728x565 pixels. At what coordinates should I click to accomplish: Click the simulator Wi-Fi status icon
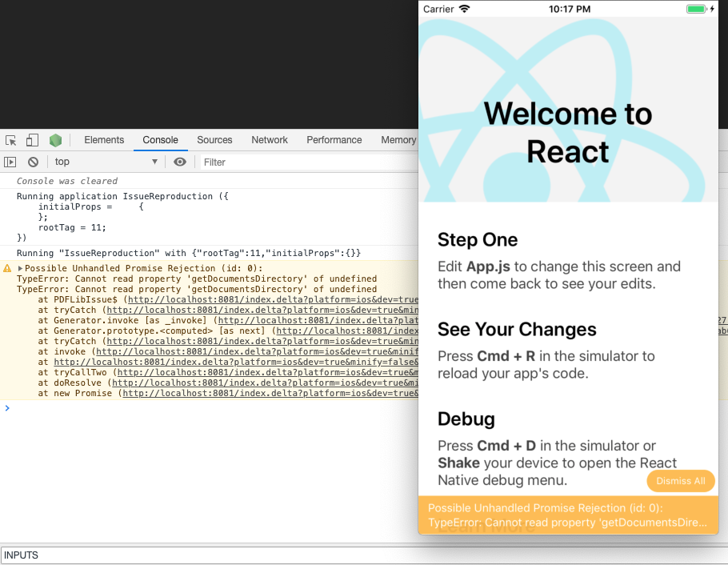pyautogui.click(x=464, y=9)
